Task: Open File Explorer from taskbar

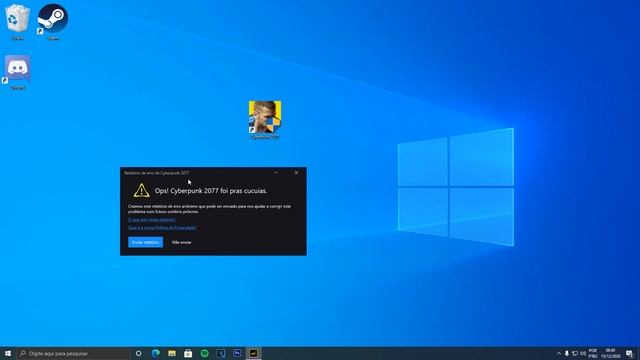Action: pos(172,353)
